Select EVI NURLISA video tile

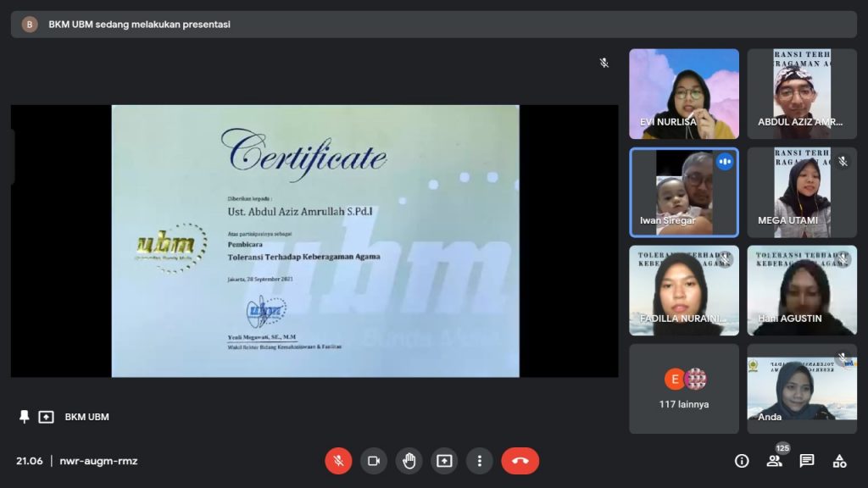pyautogui.click(x=684, y=93)
